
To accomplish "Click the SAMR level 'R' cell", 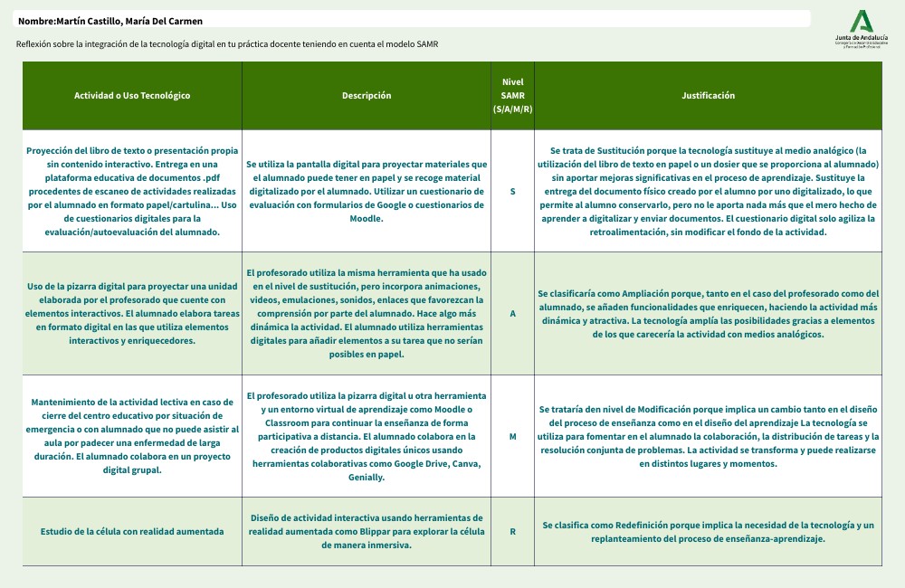I will click(512, 531).
